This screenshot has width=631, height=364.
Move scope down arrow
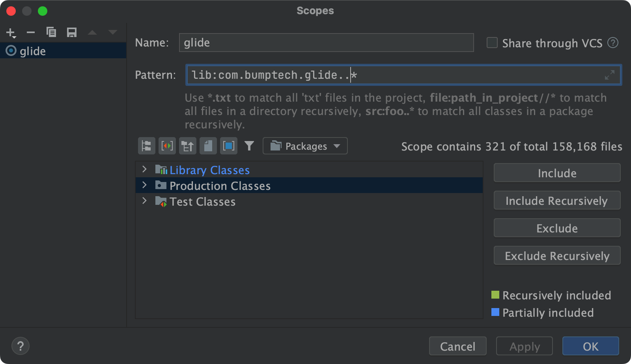pos(113,32)
